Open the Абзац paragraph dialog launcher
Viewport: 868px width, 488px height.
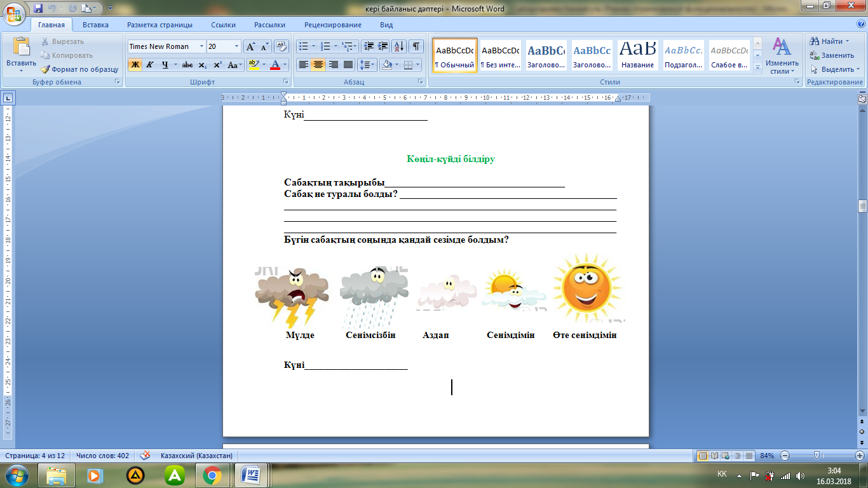(421, 82)
